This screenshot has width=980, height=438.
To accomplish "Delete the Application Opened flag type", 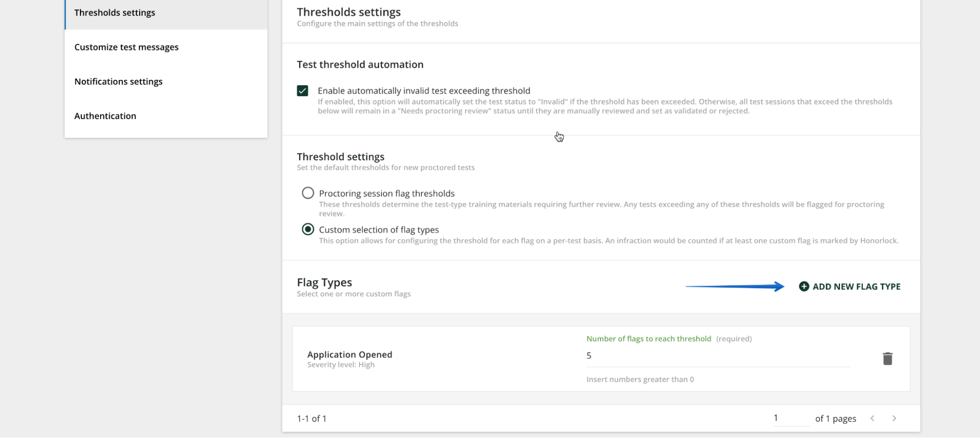I will 887,359.
